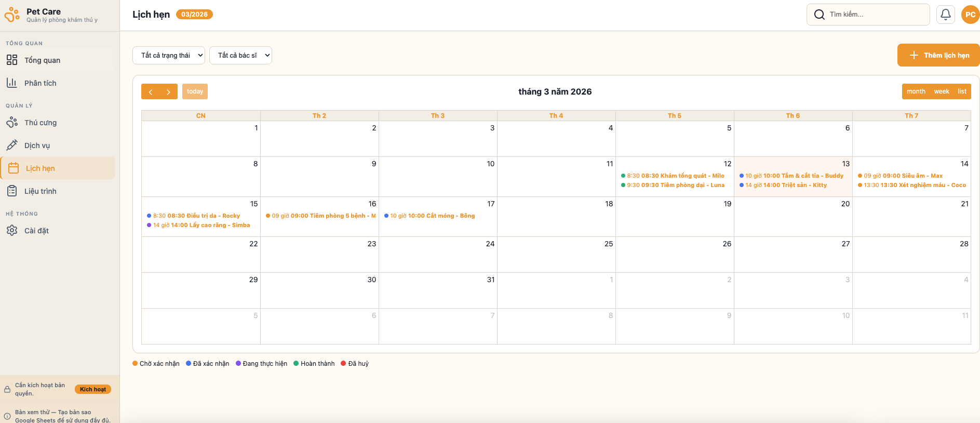Click the Thêm lịch hẹn button
This screenshot has width=980, height=423.
tap(938, 55)
